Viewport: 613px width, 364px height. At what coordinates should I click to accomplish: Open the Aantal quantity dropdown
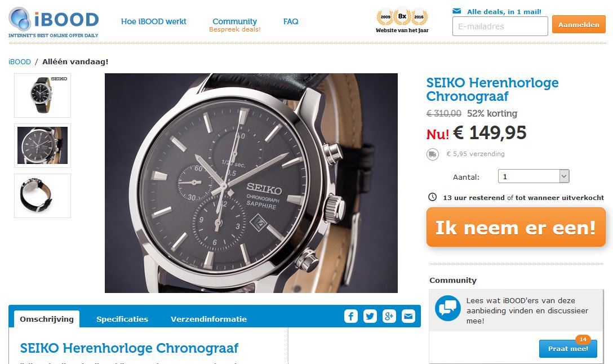click(x=534, y=176)
